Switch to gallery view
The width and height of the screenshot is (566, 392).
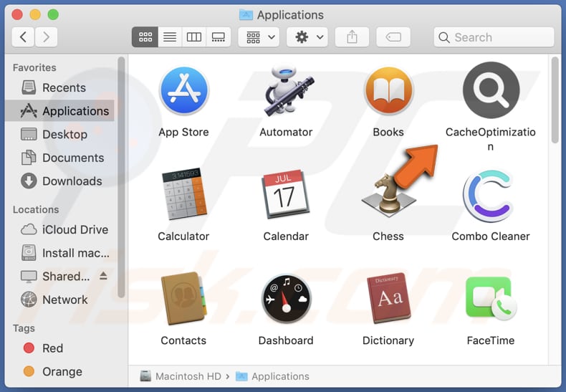click(x=219, y=37)
